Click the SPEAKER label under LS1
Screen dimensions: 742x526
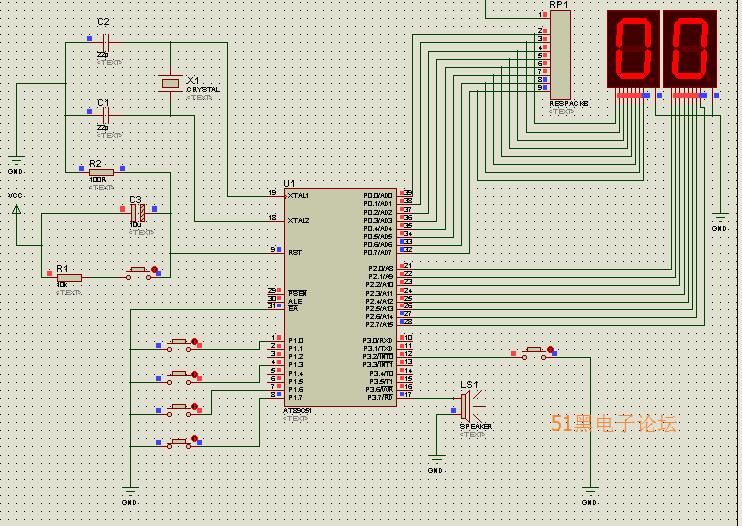(x=476, y=426)
